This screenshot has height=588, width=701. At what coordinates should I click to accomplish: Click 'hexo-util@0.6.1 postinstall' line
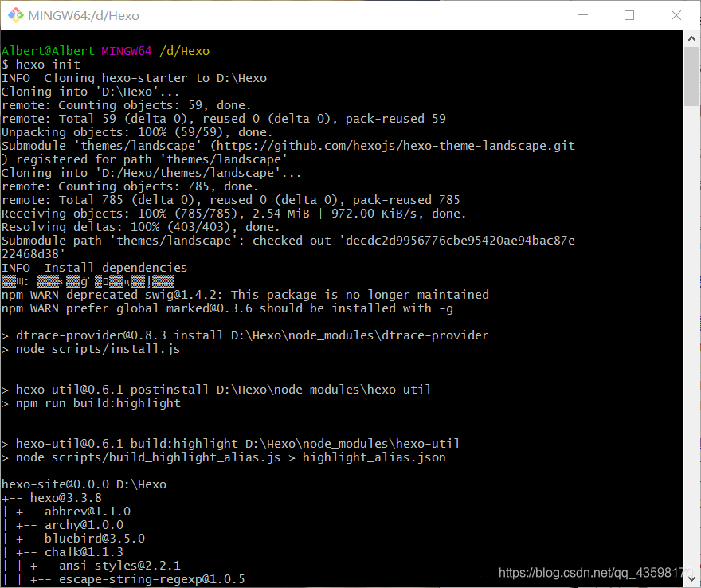coord(217,390)
